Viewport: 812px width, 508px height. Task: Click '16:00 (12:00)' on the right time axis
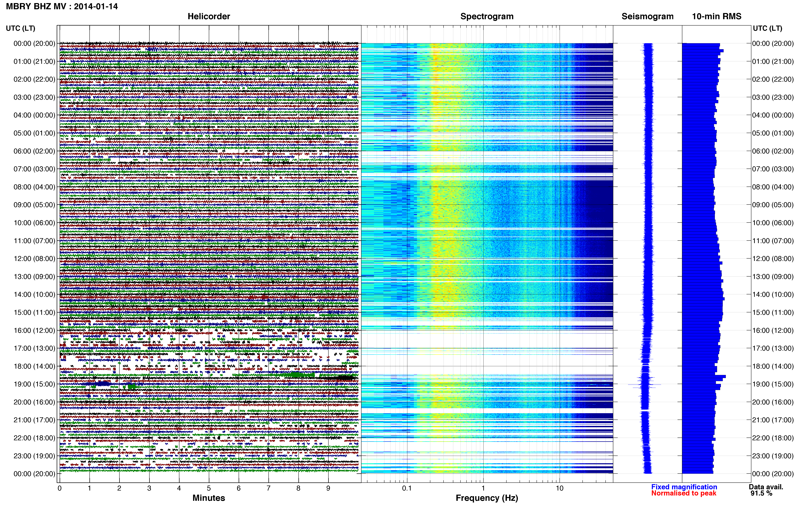click(773, 330)
